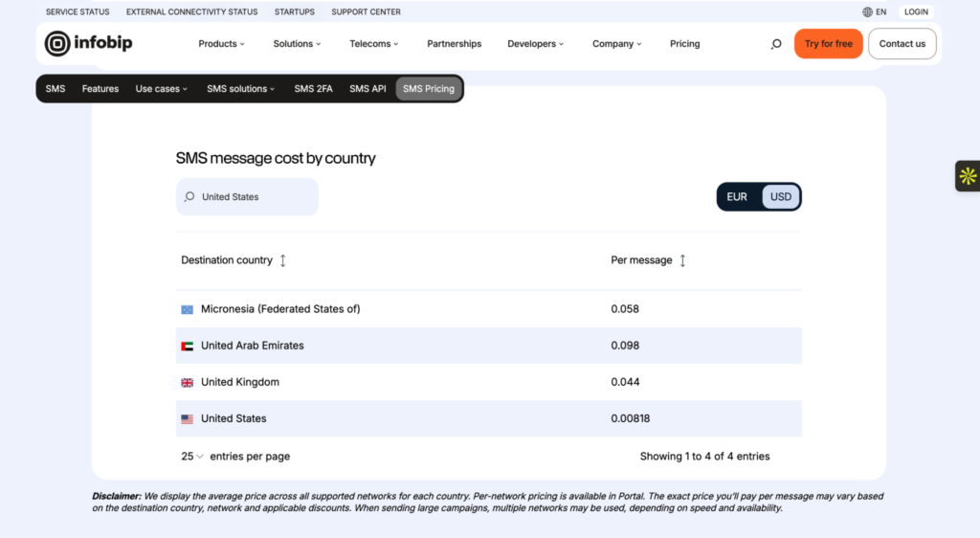Open the SMS 2FA tab
The image size is (980, 538).
(x=313, y=89)
